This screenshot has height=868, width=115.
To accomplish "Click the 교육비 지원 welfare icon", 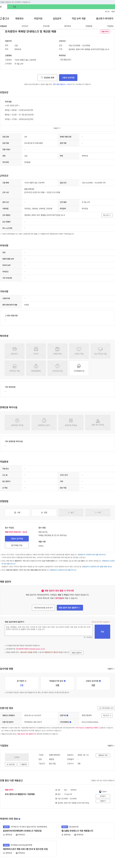I will (x=79, y=351).
